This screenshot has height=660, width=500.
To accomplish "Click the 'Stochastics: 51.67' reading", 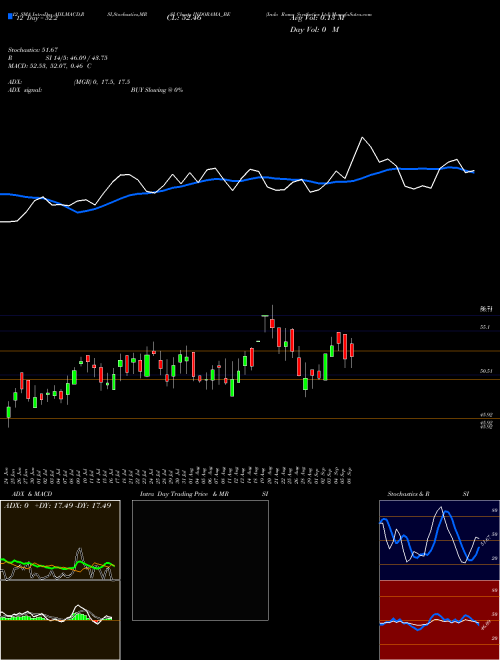I will coord(32,50).
